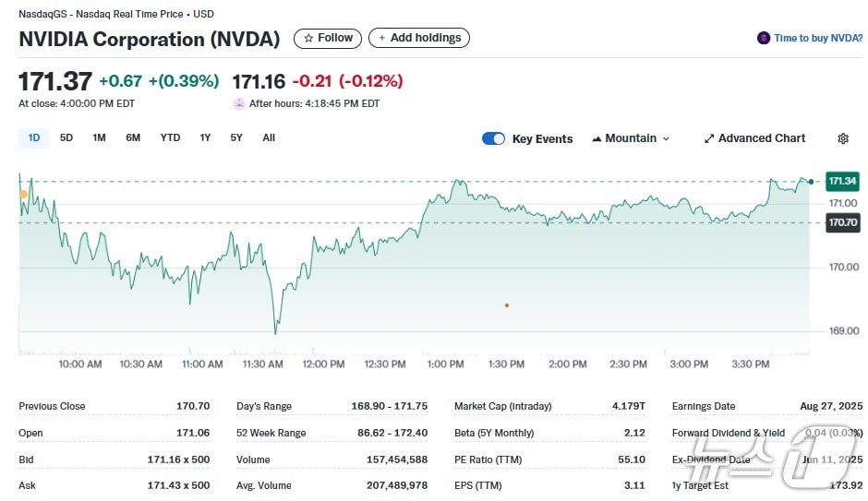Select the 1M chart range
This screenshot has height=501, width=868.
(99, 137)
